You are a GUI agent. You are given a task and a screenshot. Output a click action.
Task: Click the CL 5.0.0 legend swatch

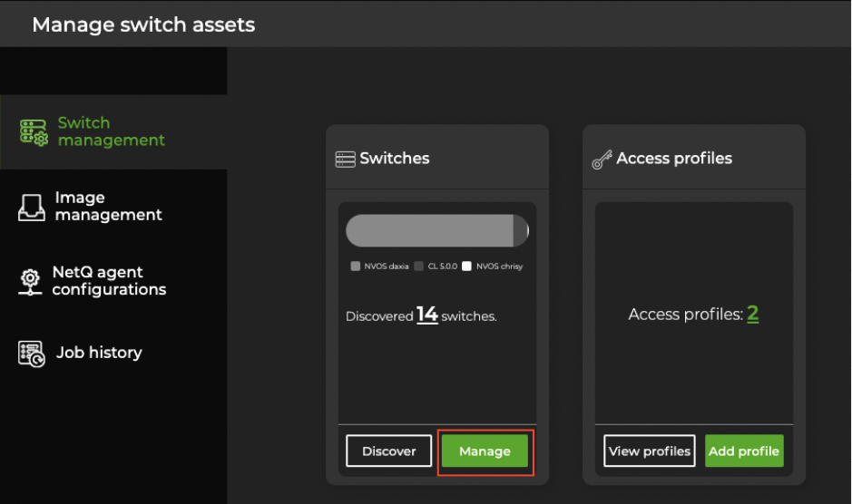point(419,267)
